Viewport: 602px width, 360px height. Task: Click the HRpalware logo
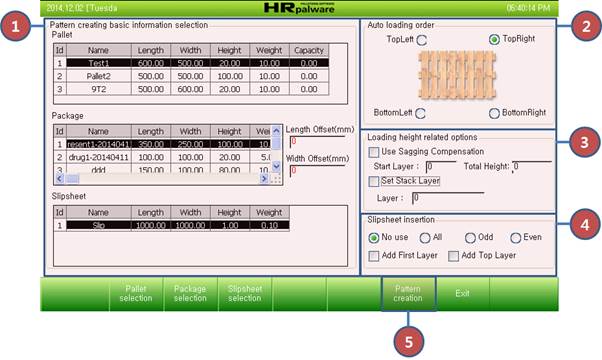coord(299,8)
